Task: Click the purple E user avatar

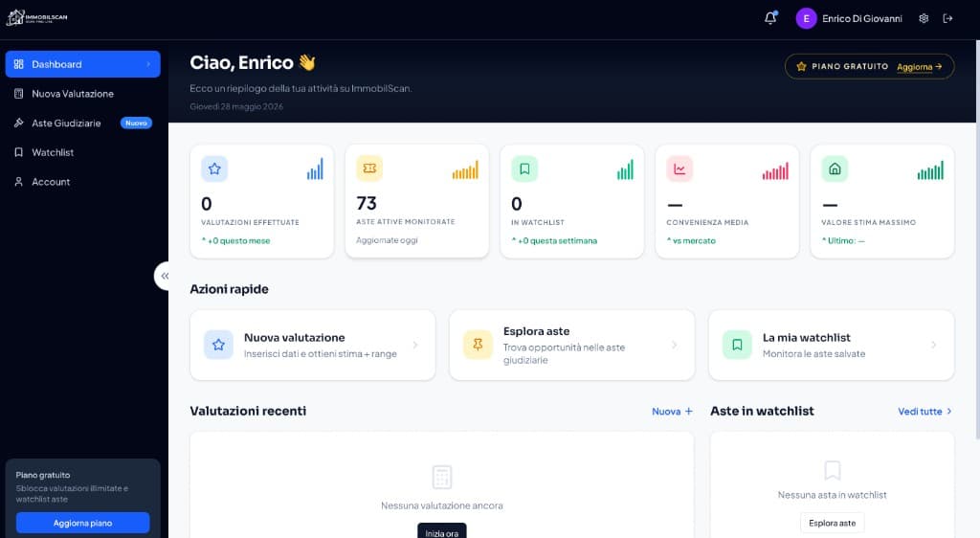Action: (806, 19)
